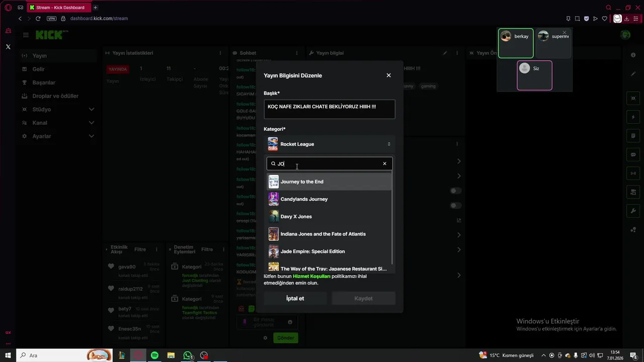The height and width of the screenshot is (362, 644).
Task: Open the Denetim Eylemleri Filtre
Action: click(207, 250)
